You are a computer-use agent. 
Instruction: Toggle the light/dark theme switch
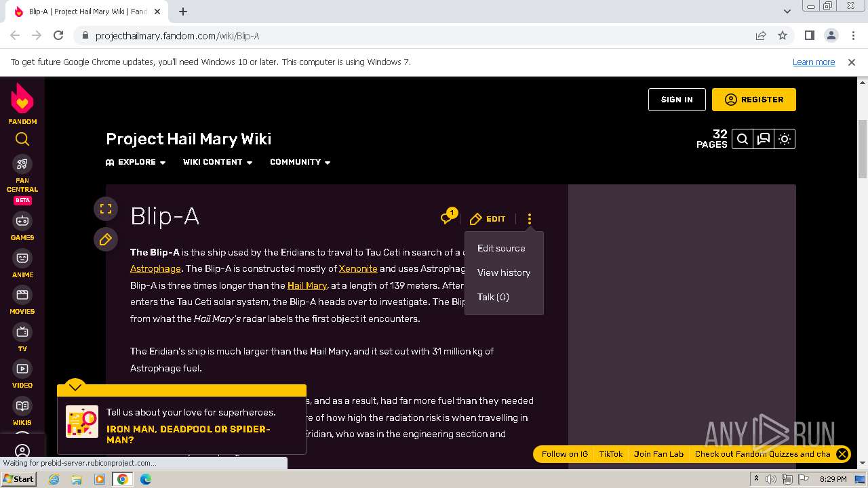pos(785,139)
